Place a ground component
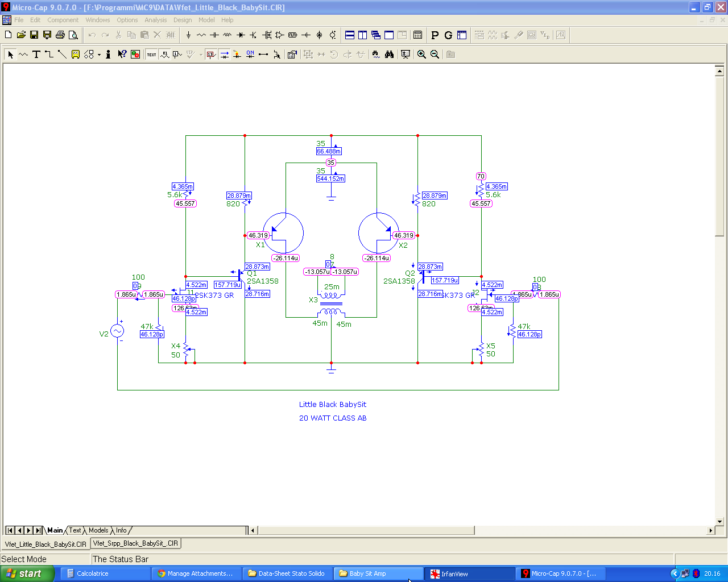 pyautogui.click(x=188, y=35)
